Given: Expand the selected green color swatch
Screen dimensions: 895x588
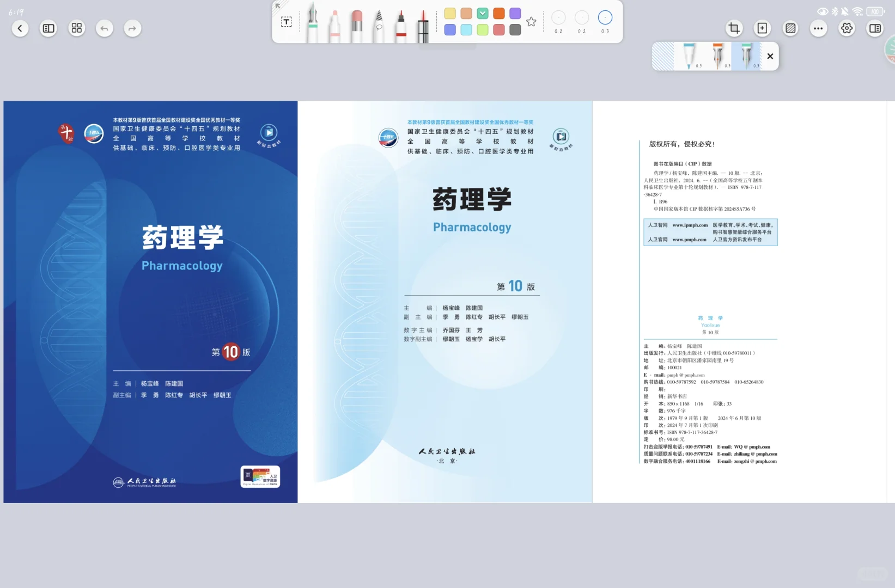Looking at the screenshot, I should click(x=483, y=14).
